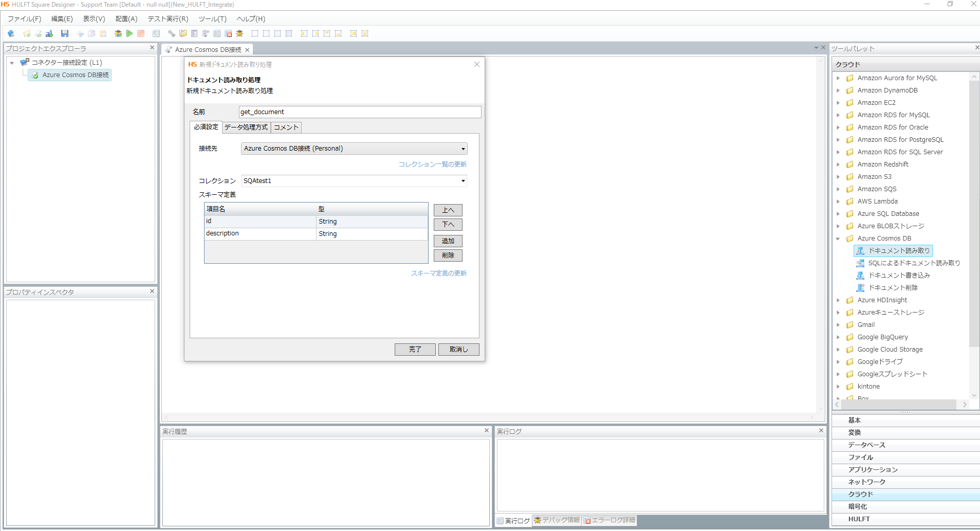Collapse コネクター接続設定 (L1) tree node
Image resolution: width=980 pixels, height=531 pixels.
(12, 63)
